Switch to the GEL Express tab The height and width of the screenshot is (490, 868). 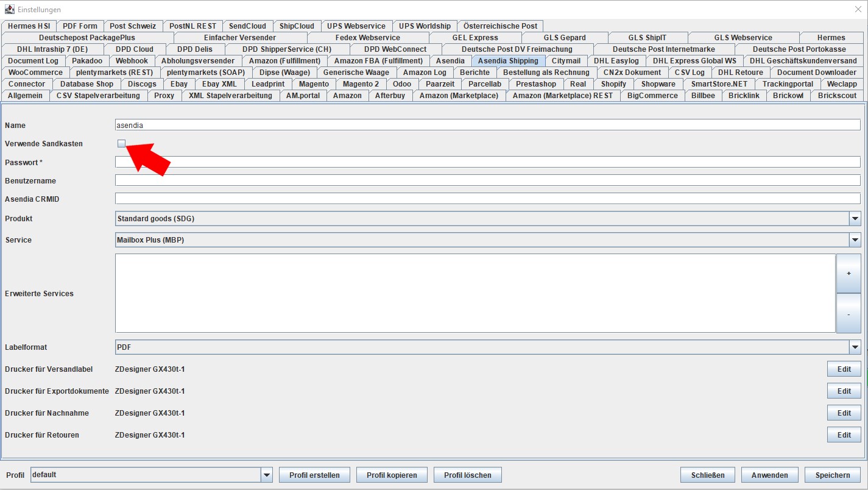click(x=475, y=38)
